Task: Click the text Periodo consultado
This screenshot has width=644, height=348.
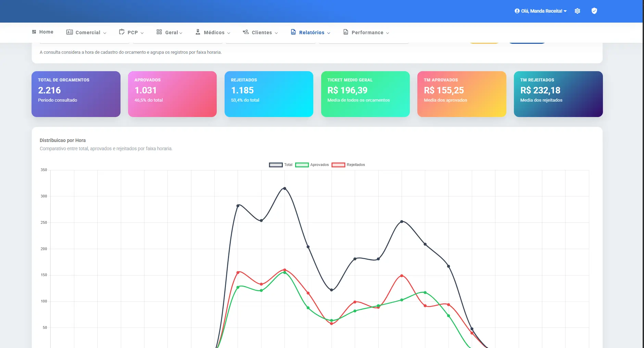Action: [x=58, y=100]
